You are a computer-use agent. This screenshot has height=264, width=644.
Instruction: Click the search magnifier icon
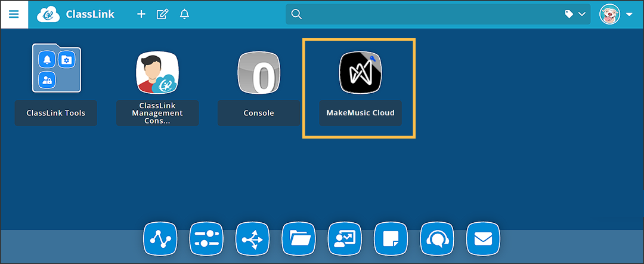click(x=296, y=14)
